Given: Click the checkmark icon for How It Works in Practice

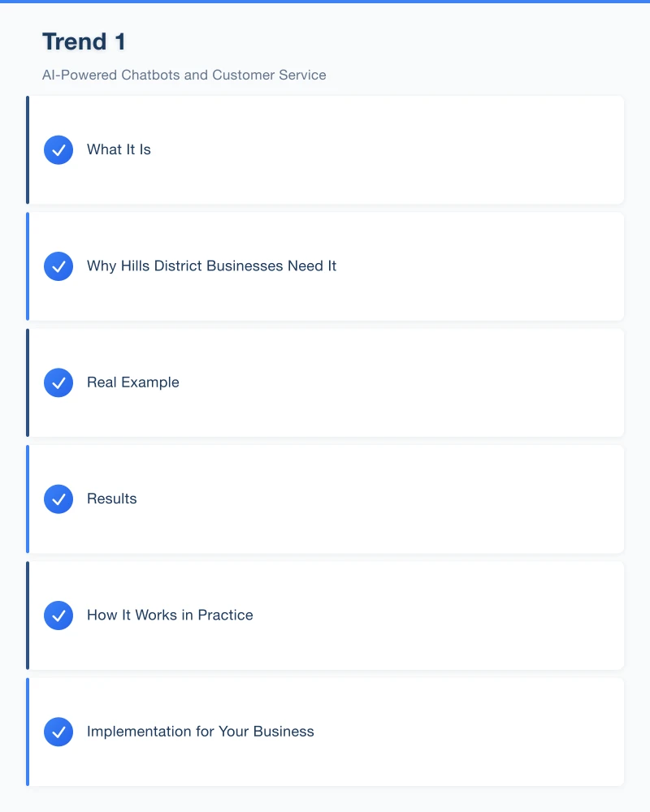Looking at the screenshot, I should click(x=58, y=615).
